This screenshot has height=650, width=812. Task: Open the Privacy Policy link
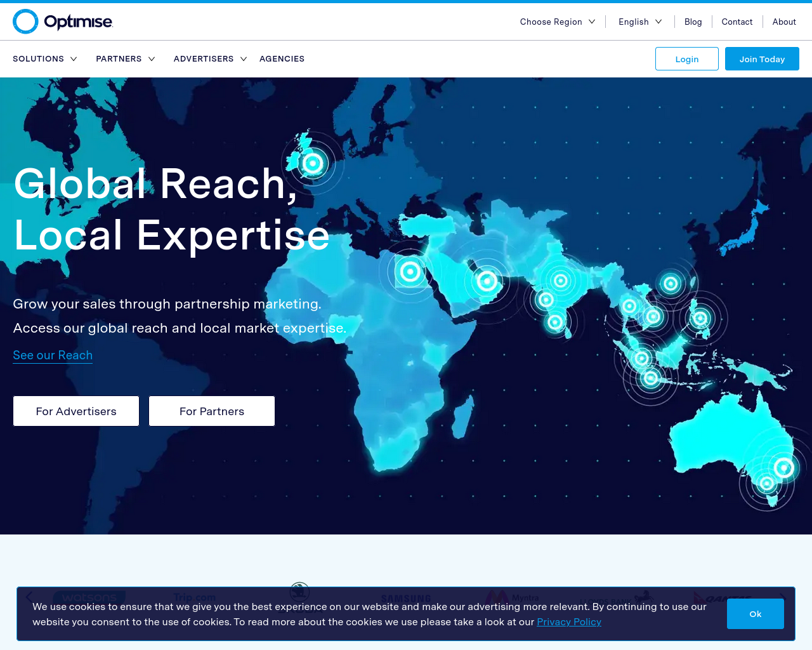[569, 622]
